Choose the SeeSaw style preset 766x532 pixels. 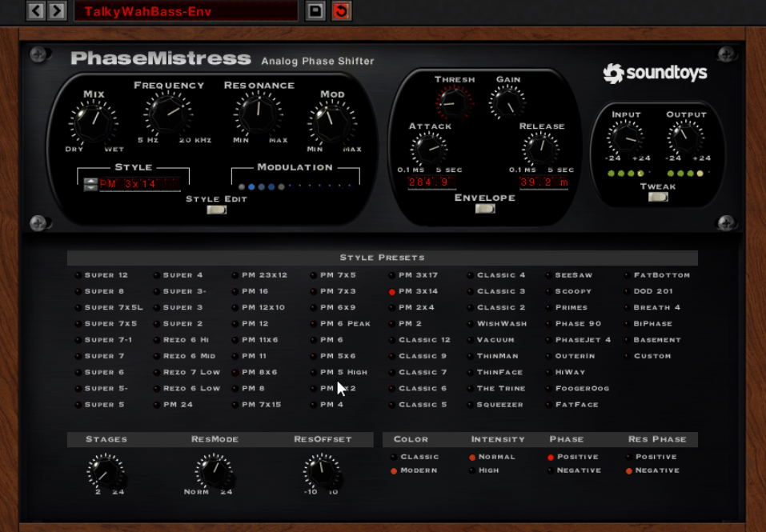pos(569,275)
